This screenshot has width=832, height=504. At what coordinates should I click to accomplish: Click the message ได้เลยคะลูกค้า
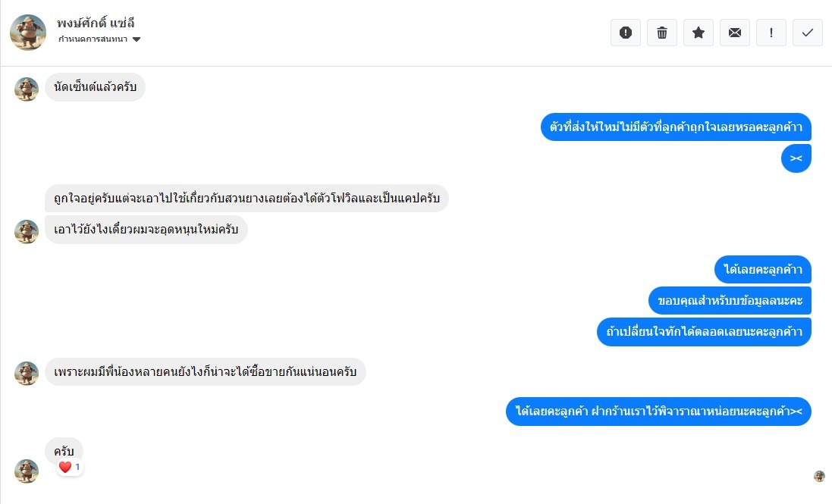762,270
